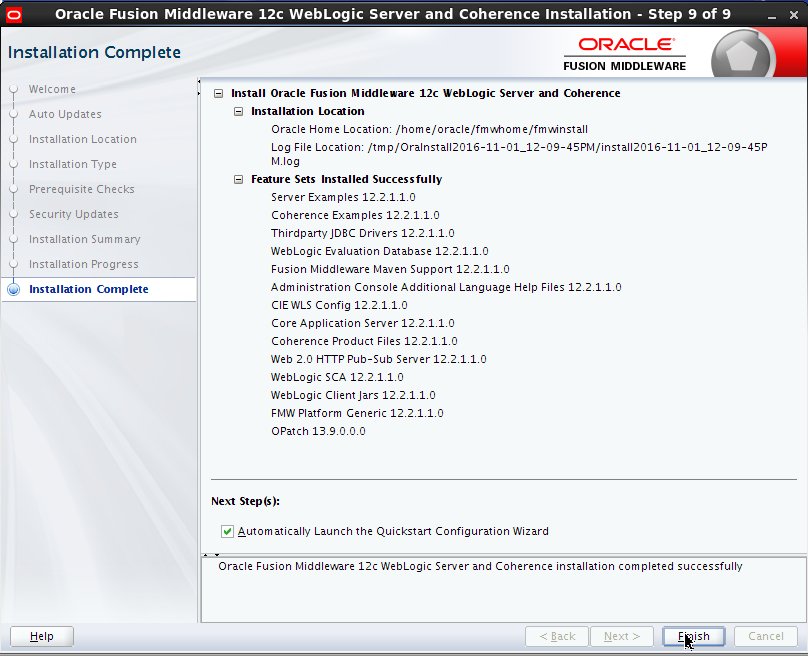Image resolution: width=808 pixels, height=656 pixels.
Task: Select WebLogic Evaluation Database 12.2.1.1.0 row
Action: click(x=380, y=251)
